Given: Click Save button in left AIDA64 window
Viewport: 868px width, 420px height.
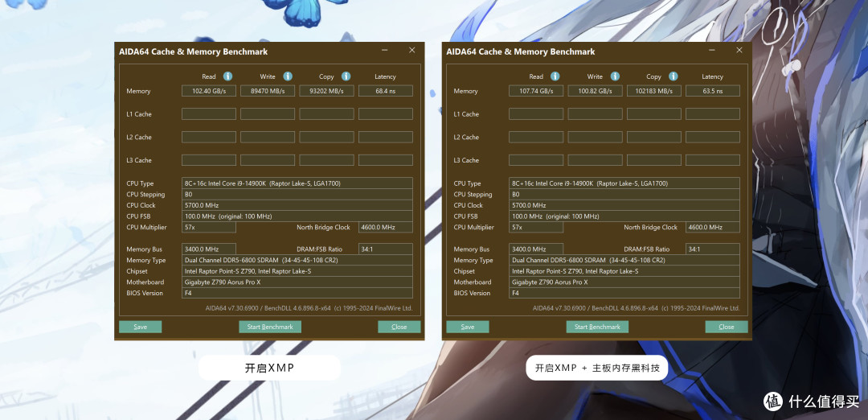Looking at the screenshot, I should point(140,327).
